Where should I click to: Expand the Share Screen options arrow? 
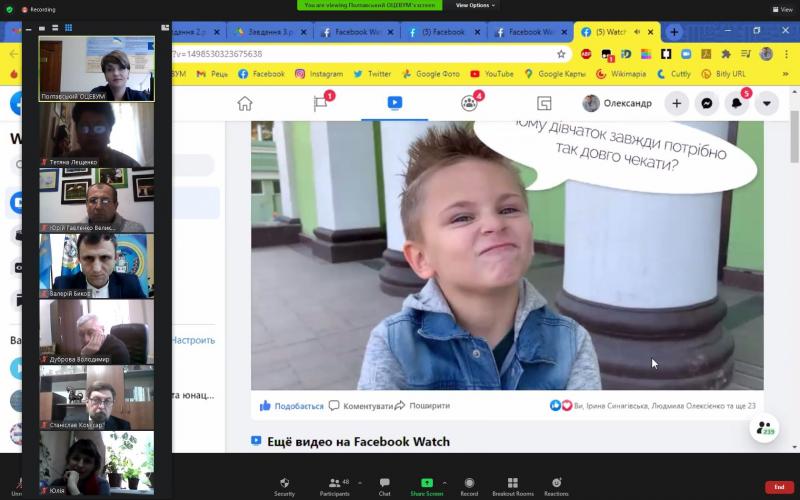(444, 483)
